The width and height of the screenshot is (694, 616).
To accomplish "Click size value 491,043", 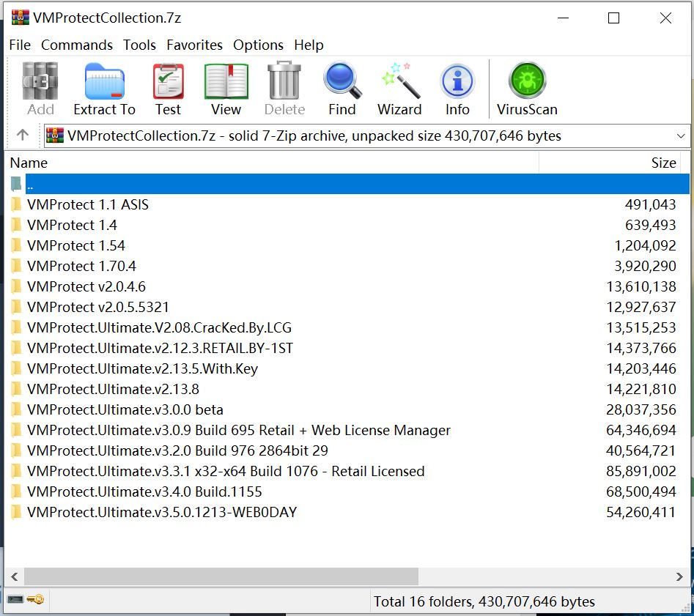I will click(x=650, y=204).
